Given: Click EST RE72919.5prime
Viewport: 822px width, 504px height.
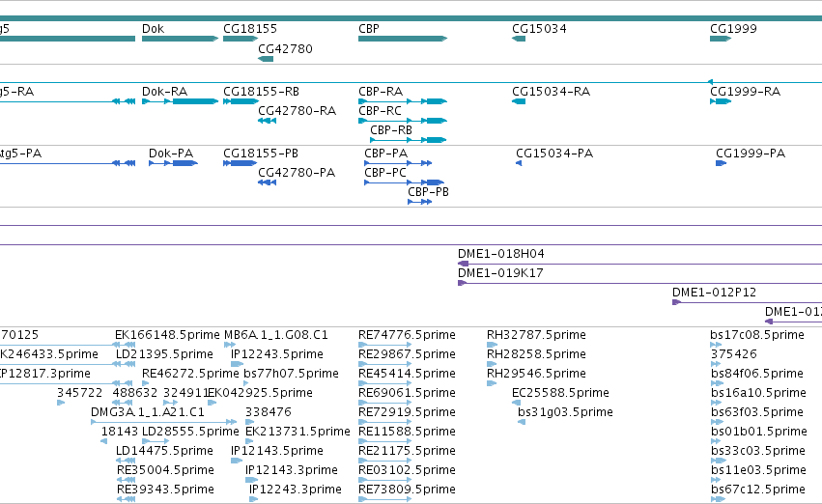Looking at the screenshot, I should click(x=407, y=412).
